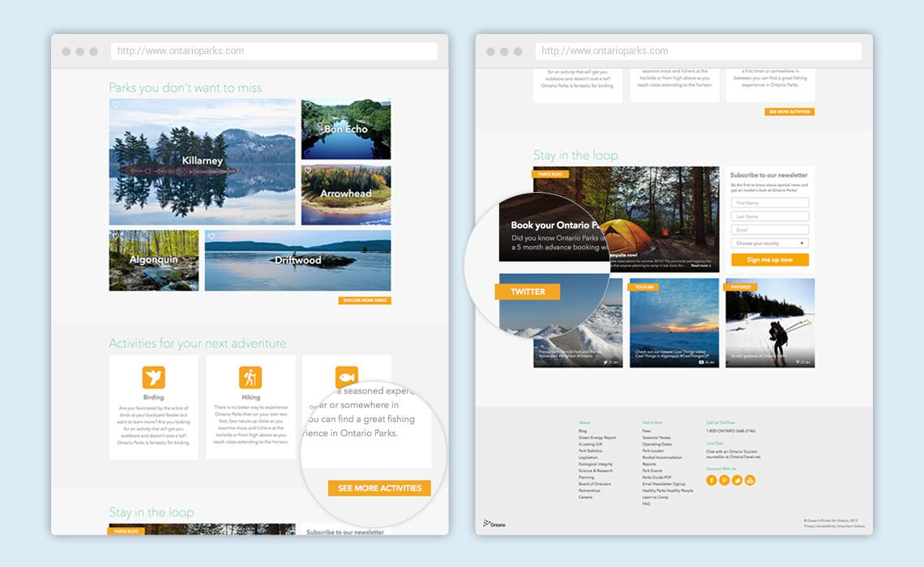Image resolution: width=924 pixels, height=567 pixels.
Task: Focus the address bar in the right window
Action: point(699,51)
